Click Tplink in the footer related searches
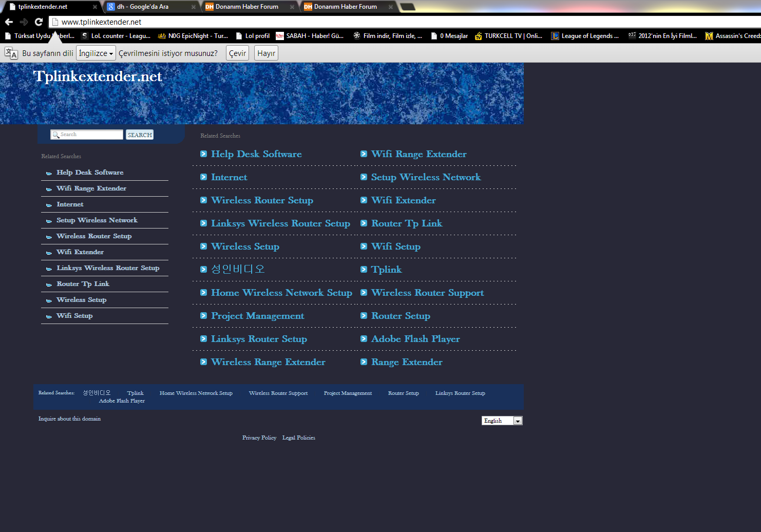The image size is (761, 532). (136, 393)
